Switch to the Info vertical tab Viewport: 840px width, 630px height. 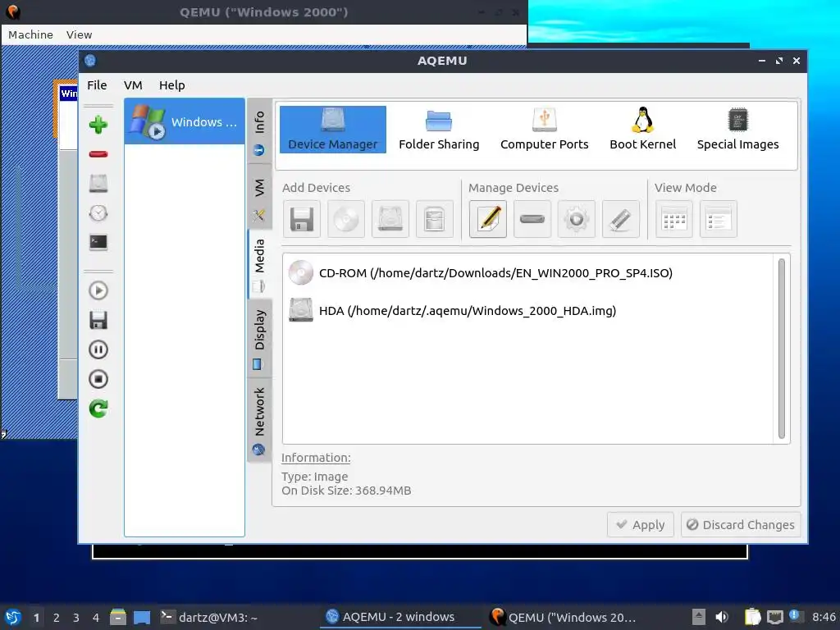(x=259, y=132)
